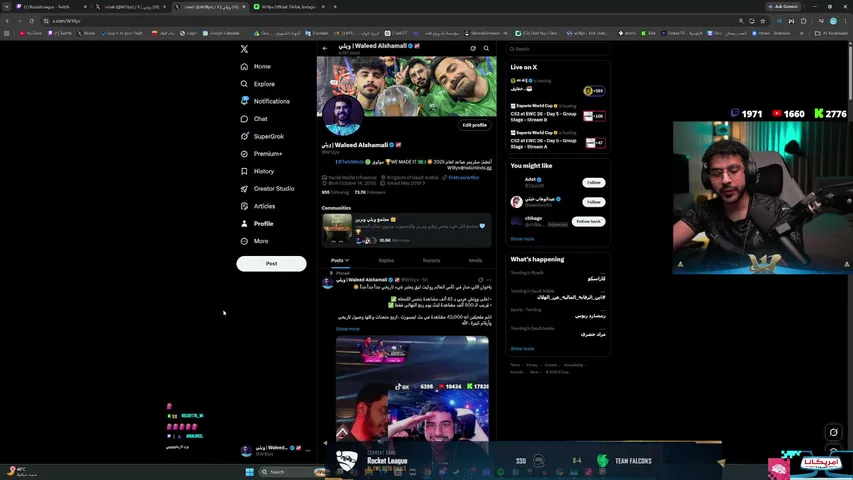Expand pinned post with Show more

tap(348, 329)
